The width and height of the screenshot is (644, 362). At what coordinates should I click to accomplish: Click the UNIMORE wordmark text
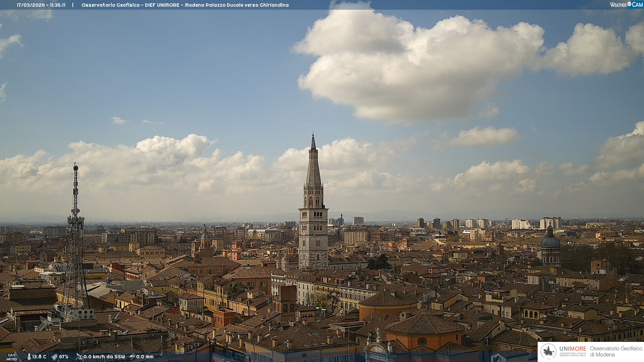click(x=573, y=349)
